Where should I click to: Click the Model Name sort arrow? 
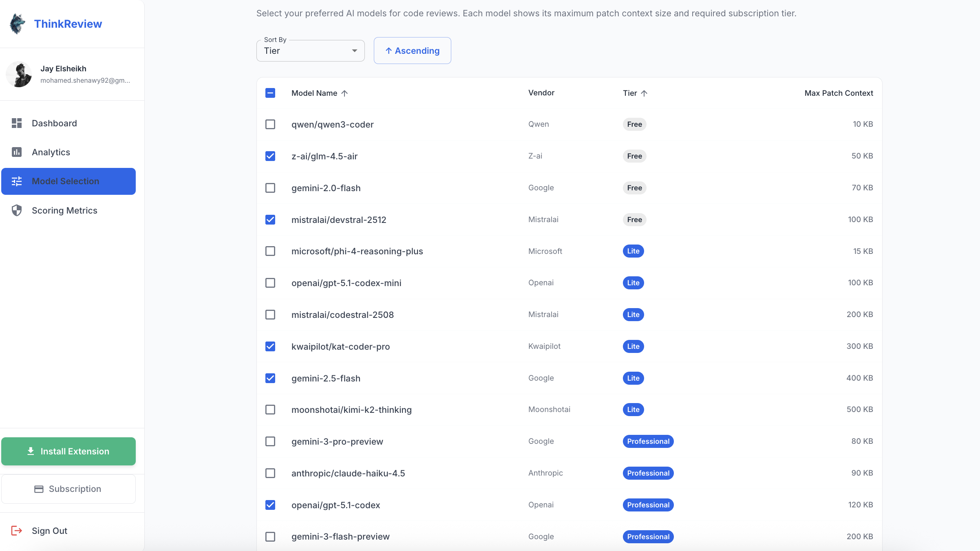tap(344, 93)
